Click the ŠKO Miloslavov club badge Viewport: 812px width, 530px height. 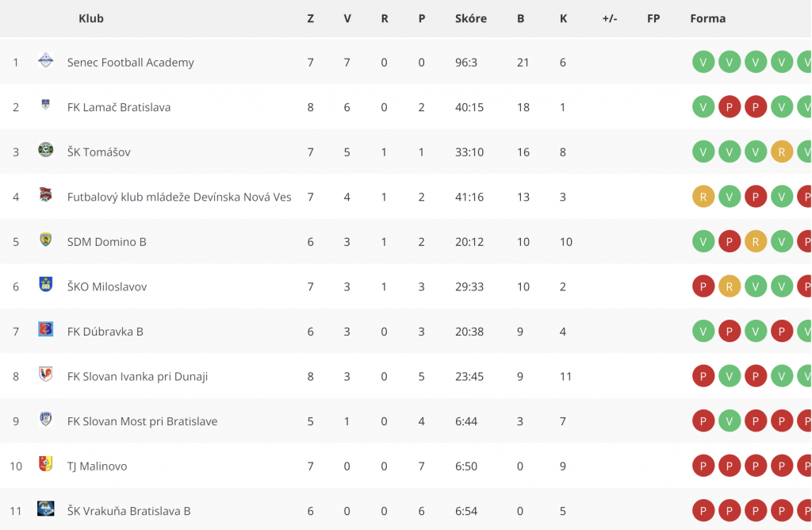pyautogui.click(x=45, y=284)
